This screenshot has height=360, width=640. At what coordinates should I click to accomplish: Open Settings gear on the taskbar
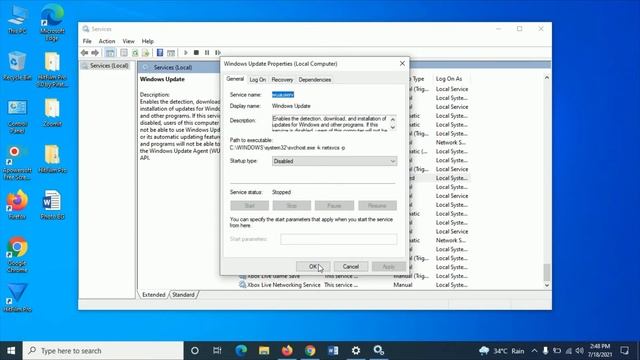tap(356, 351)
